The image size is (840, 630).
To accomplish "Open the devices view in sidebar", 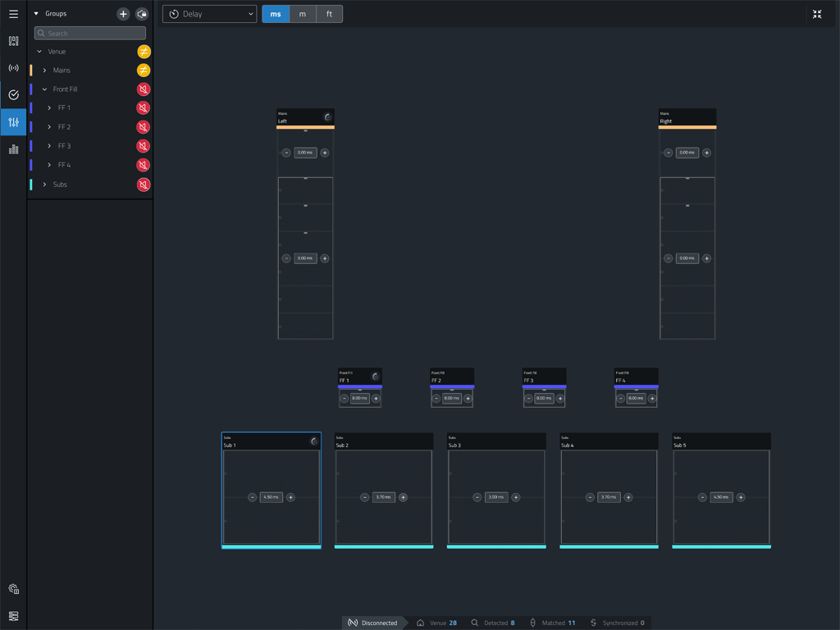I will pyautogui.click(x=13, y=41).
